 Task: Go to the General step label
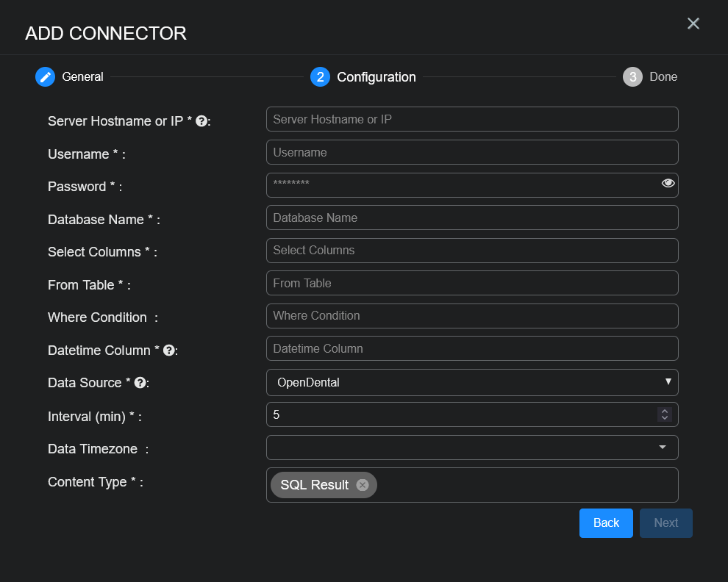[x=82, y=77]
